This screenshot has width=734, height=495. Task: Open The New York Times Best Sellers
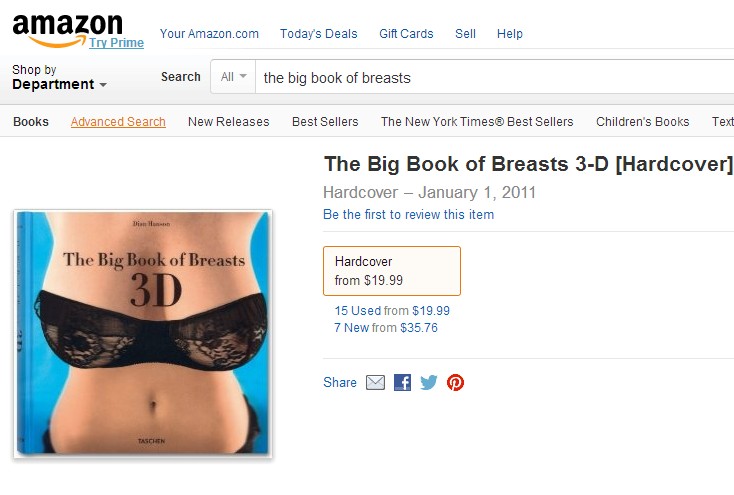(x=477, y=122)
